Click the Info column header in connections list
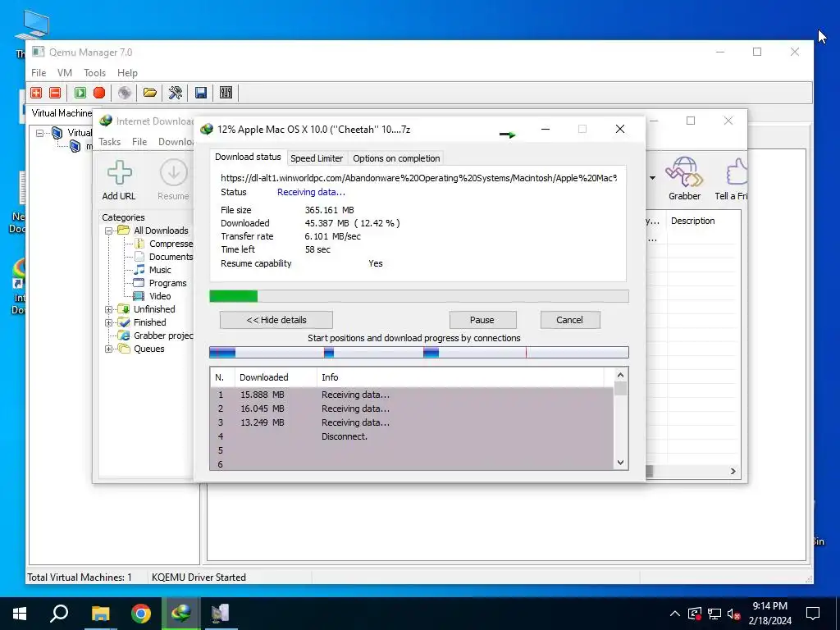The width and height of the screenshot is (840, 630). coord(461,377)
